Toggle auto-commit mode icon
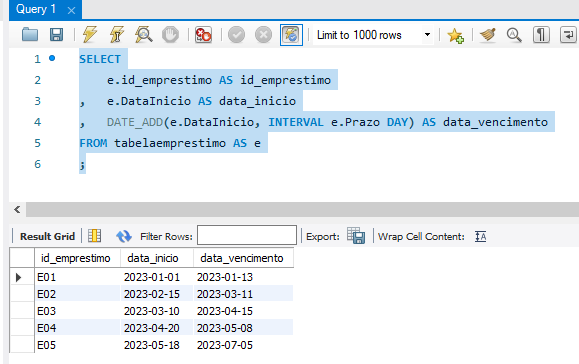Image resolution: width=579 pixels, height=364 pixels. click(291, 35)
